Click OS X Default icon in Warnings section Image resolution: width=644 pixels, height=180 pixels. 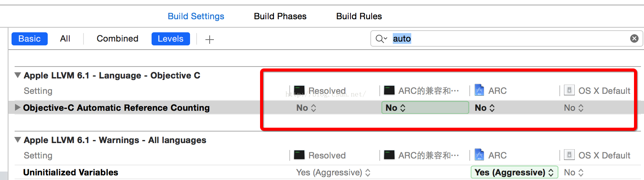pos(569,155)
